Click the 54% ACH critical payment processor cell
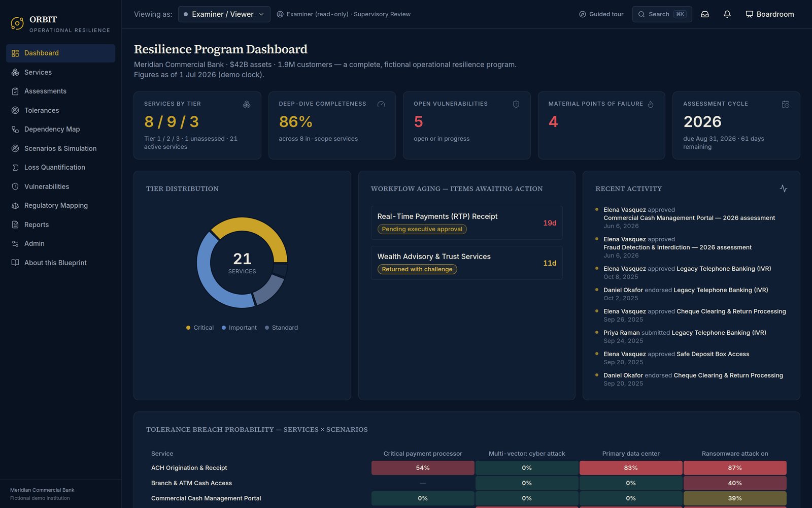The width and height of the screenshot is (812, 508). (423, 468)
